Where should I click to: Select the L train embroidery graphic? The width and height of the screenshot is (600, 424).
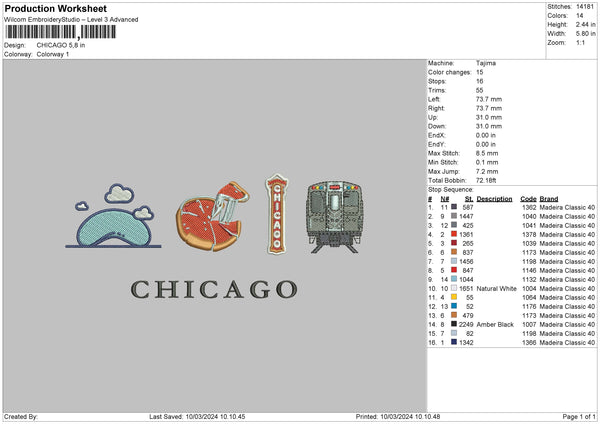pos(334,217)
